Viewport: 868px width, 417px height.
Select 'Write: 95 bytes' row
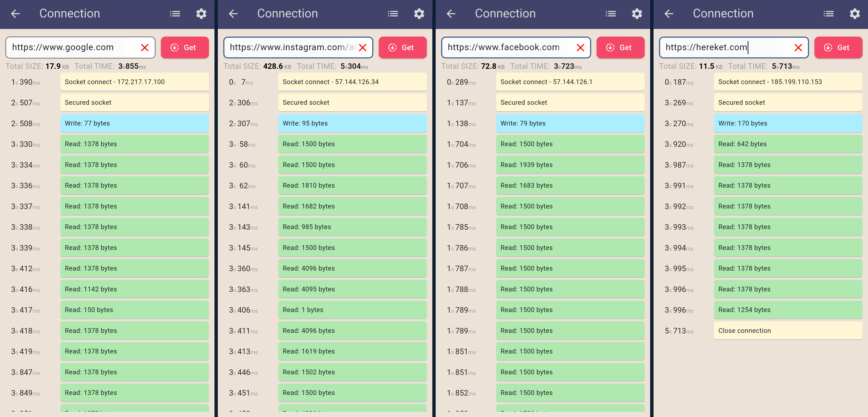click(x=352, y=123)
